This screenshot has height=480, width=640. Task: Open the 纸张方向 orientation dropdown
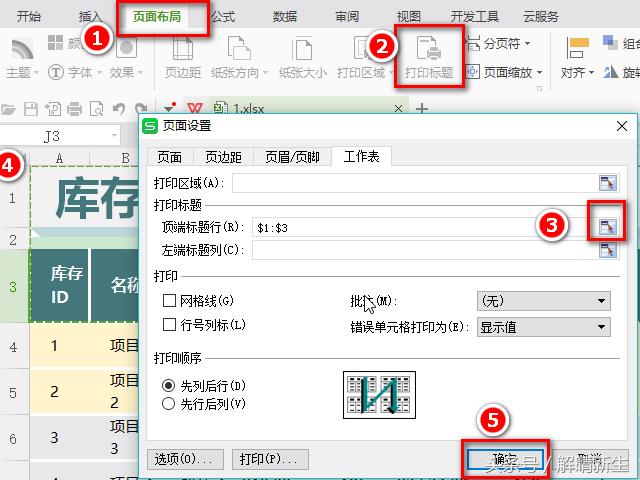tap(239, 57)
